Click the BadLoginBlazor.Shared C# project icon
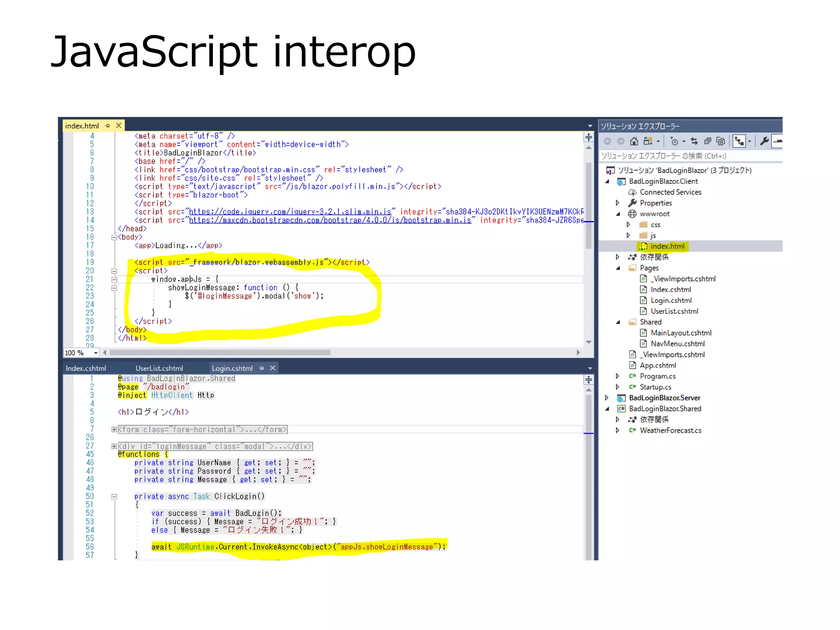The image size is (840, 630). (x=621, y=409)
